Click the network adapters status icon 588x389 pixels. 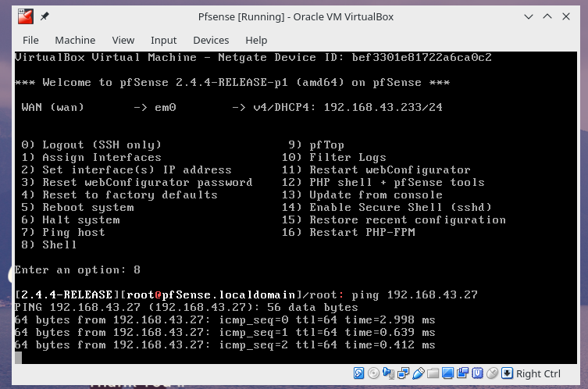click(403, 373)
